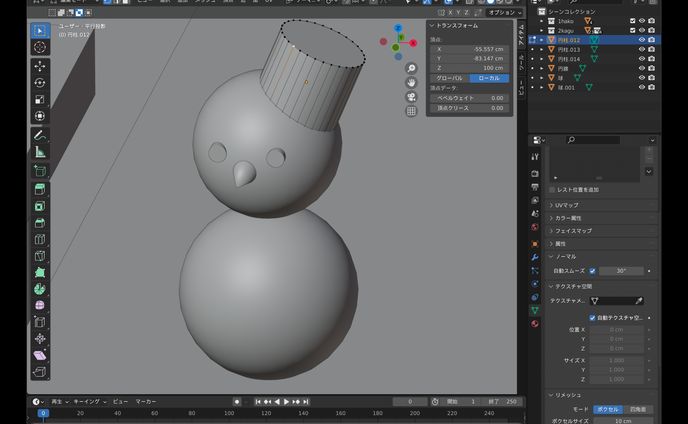688x424 pixels.
Task: Pick the Annotate pencil tool
Action: pyautogui.click(x=40, y=136)
